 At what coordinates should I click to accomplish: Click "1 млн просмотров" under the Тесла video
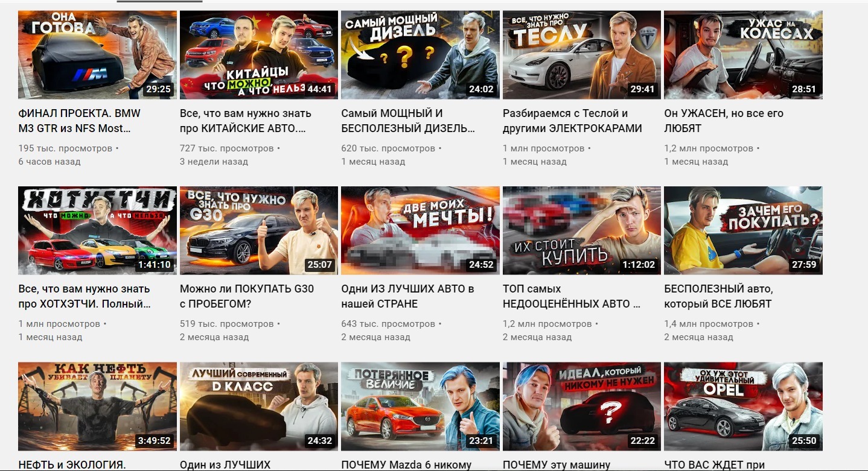coord(544,148)
